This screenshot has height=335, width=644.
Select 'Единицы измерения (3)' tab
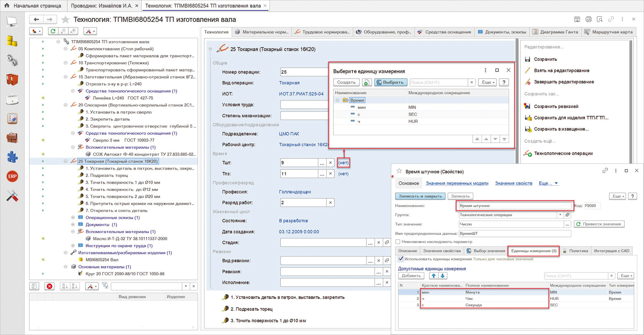tap(533, 251)
